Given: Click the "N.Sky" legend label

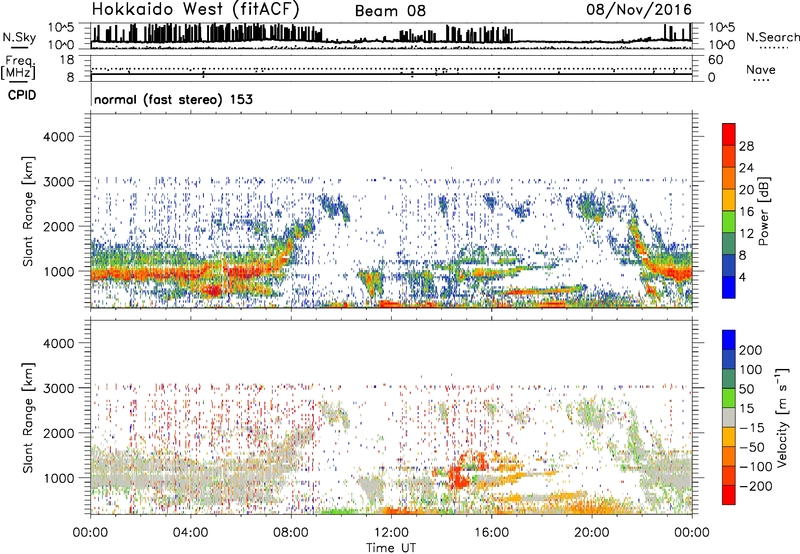Looking at the screenshot, I should click(x=19, y=37).
